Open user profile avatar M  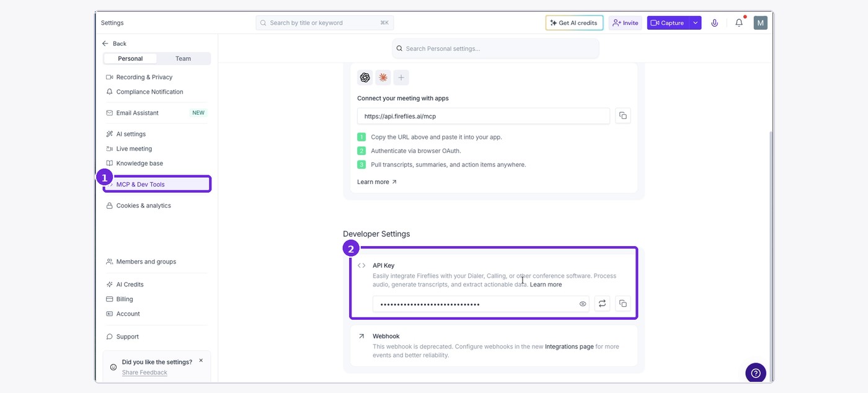coord(761,23)
